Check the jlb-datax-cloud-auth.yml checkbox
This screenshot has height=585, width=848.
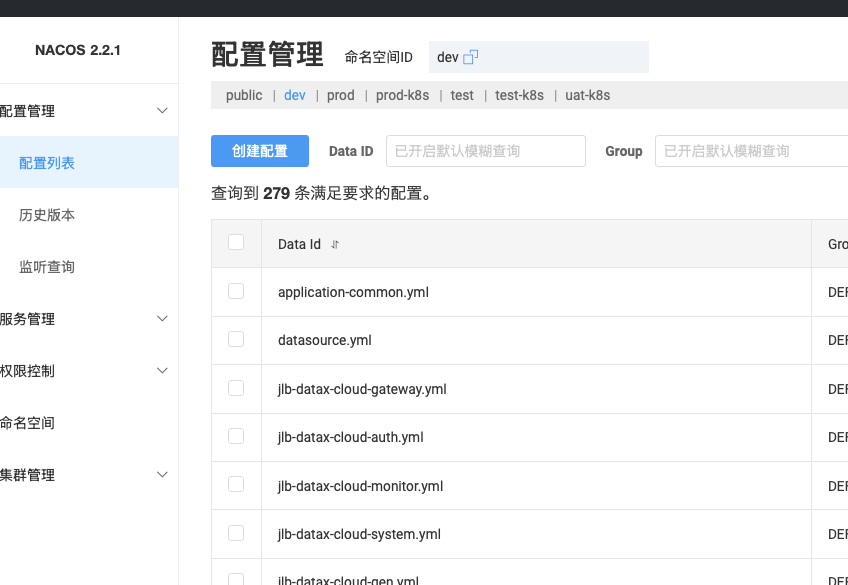236,436
